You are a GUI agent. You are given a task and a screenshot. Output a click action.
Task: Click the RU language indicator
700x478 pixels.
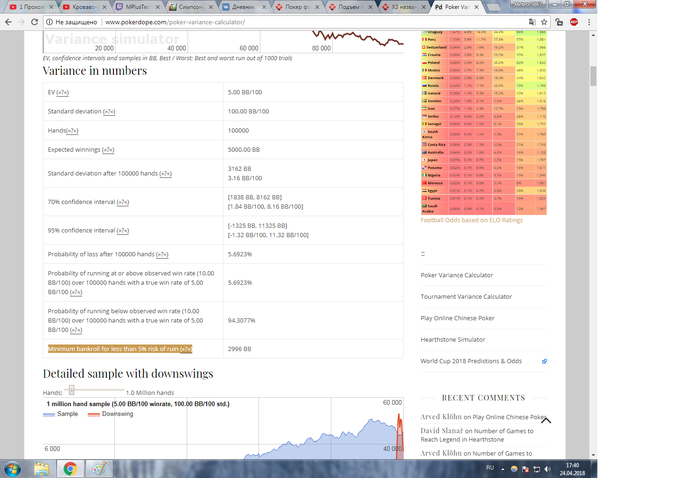coord(490,468)
